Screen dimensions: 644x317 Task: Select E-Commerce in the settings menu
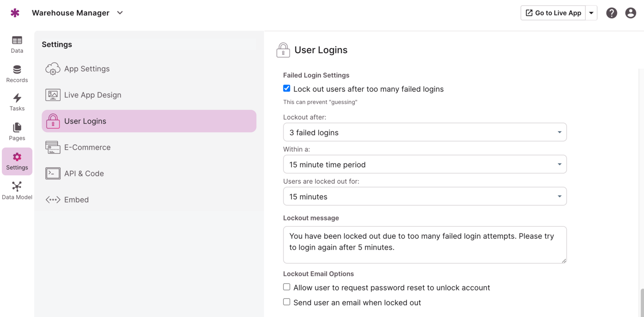pos(87,147)
